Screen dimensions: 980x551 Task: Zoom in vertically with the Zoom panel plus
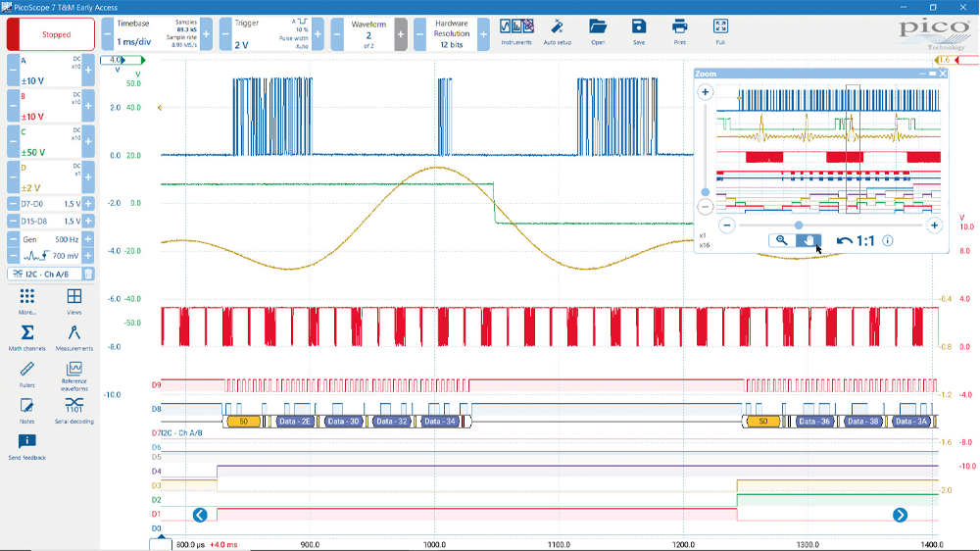(705, 92)
